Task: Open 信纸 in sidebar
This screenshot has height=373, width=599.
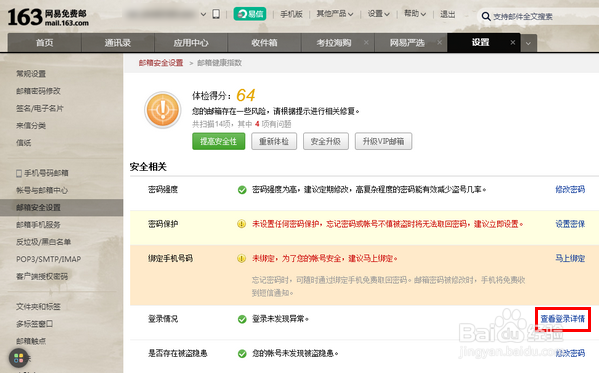Action: 23,143
